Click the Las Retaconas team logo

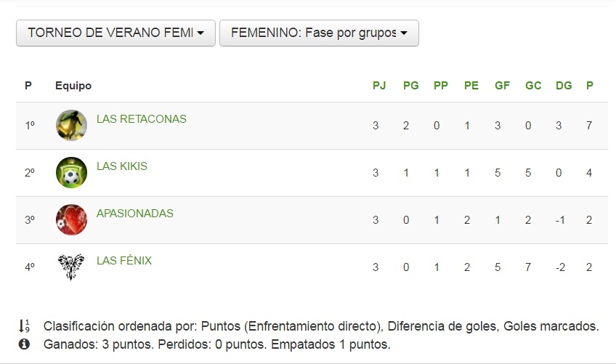point(71,125)
